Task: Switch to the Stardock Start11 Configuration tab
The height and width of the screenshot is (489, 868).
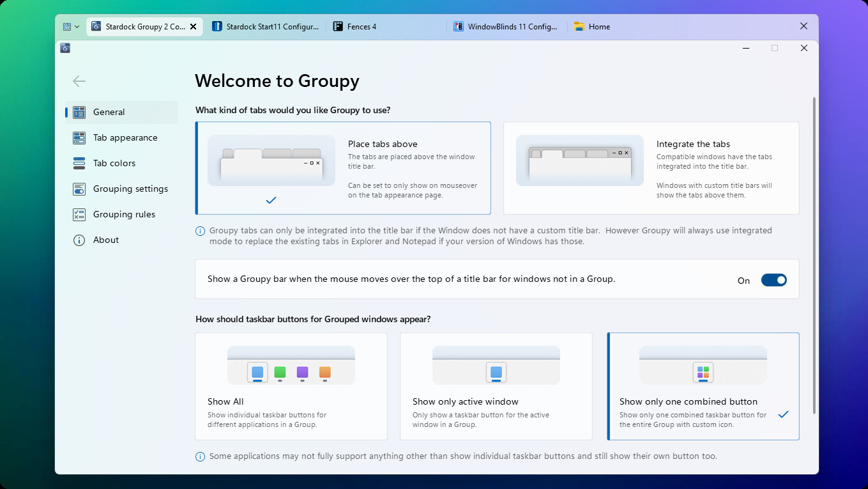Action: pyautogui.click(x=266, y=26)
